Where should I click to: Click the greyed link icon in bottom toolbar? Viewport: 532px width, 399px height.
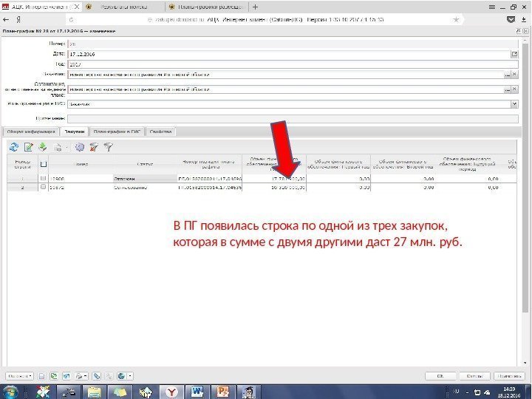click(109, 376)
